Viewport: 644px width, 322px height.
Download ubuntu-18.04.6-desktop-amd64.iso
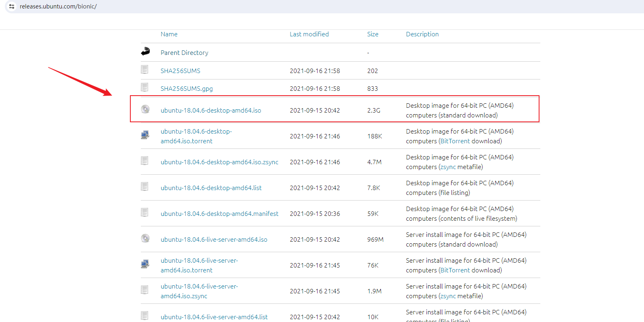[x=211, y=111]
